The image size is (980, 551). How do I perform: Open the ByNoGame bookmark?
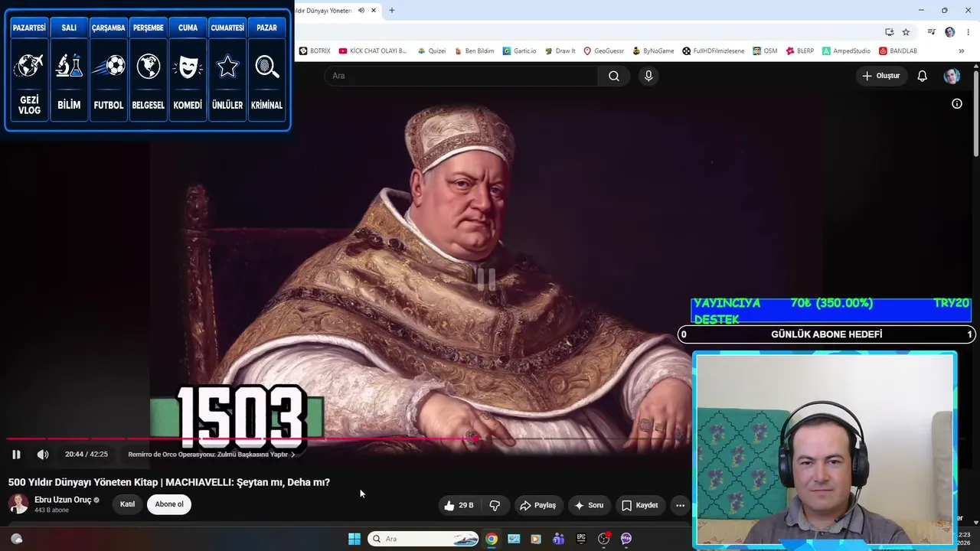pos(653,51)
